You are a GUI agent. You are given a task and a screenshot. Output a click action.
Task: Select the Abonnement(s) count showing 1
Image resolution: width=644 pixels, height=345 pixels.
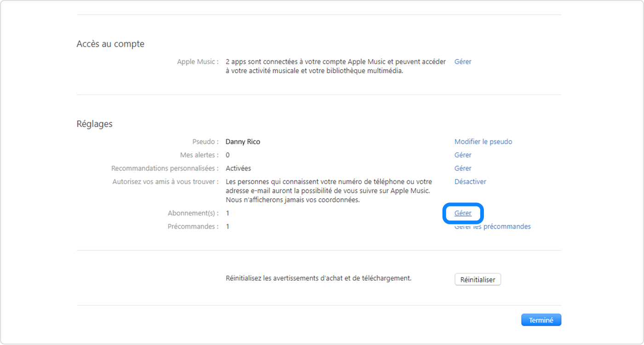tap(227, 213)
